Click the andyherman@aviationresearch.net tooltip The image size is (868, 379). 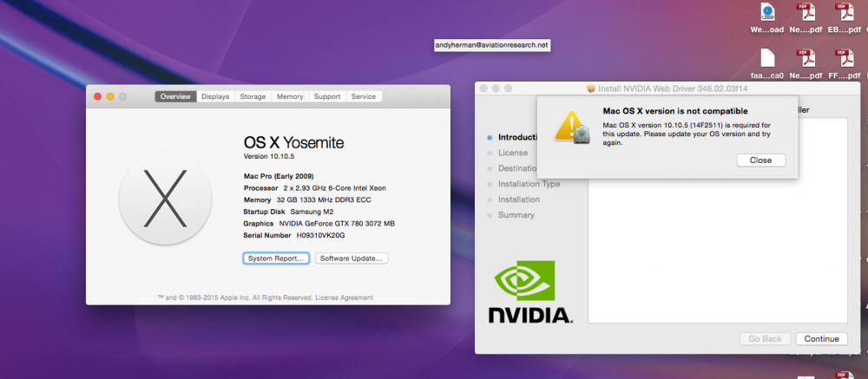click(x=492, y=45)
